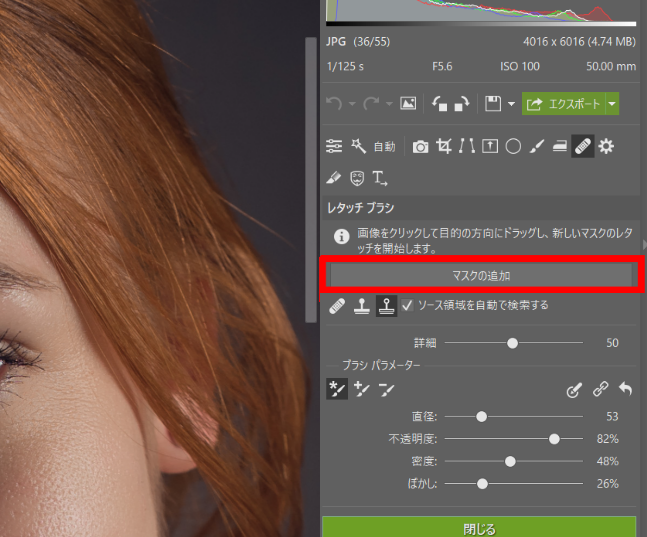Click the エクスポート export button
Image resolution: width=647 pixels, height=537 pixels.
564,104
